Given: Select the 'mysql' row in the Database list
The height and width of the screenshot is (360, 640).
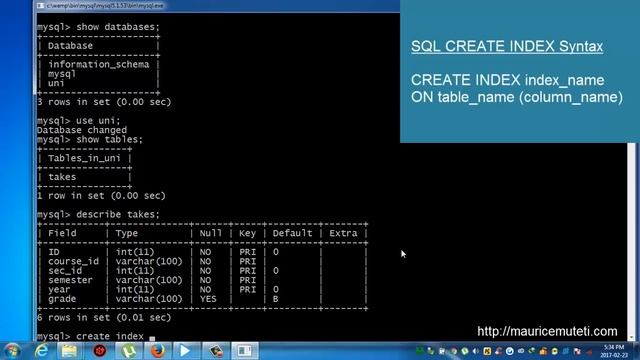Looking at the screenshot, I should (62, 74).
